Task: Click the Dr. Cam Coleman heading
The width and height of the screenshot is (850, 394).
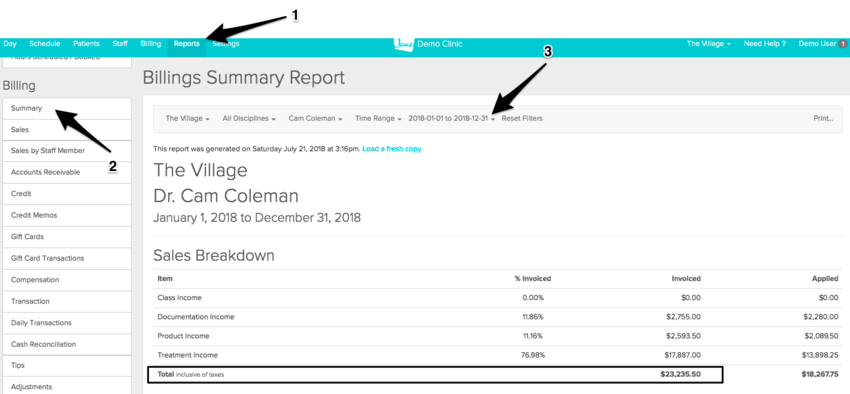Action: 226,195
